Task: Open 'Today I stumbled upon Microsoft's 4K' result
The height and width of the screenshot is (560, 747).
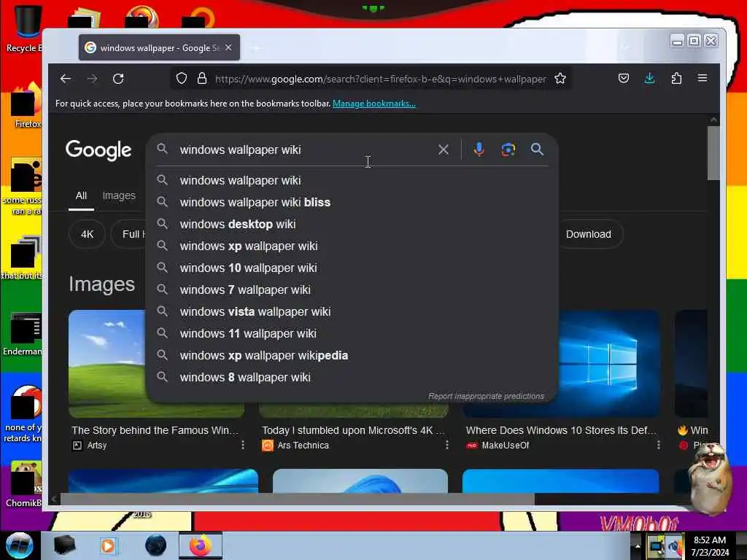Action: coord(353,430)
